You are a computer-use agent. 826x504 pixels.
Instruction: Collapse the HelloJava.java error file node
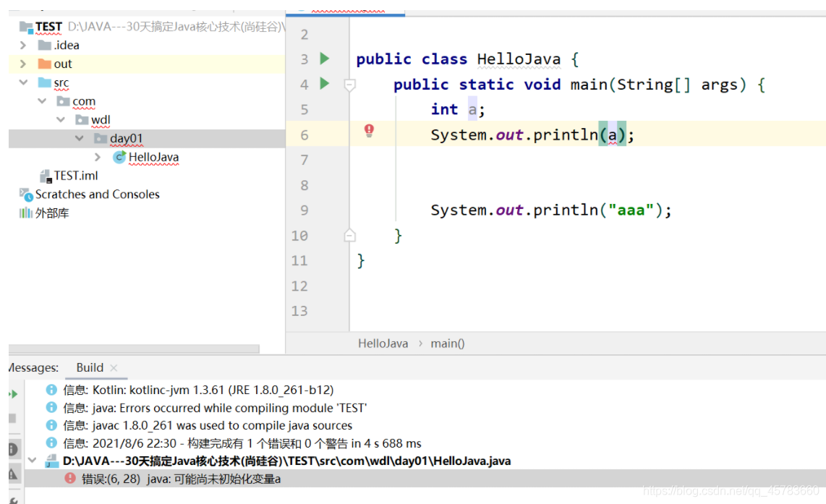click(32, 461)
